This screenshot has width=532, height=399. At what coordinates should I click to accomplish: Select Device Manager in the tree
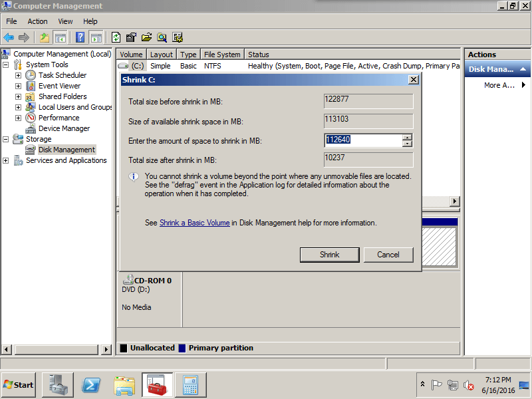[x=64, y=128]
